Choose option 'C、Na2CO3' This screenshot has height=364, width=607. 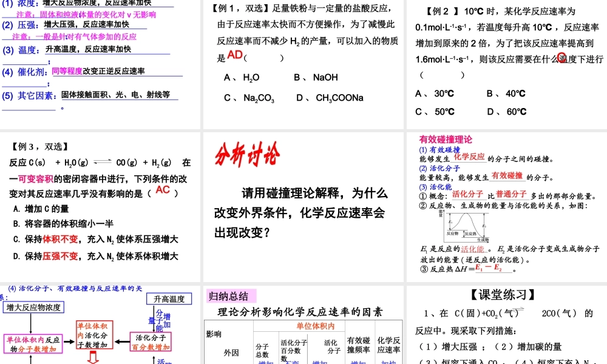point(249,98)
